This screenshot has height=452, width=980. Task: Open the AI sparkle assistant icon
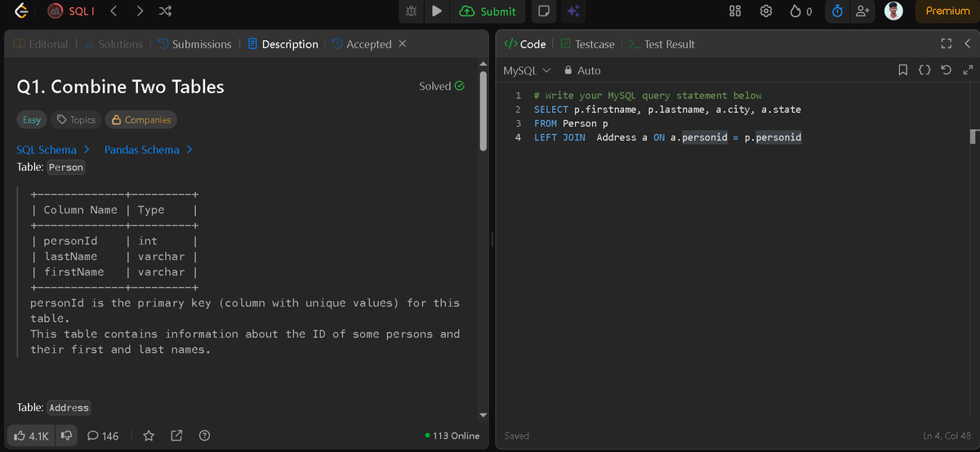click(573, 11)
